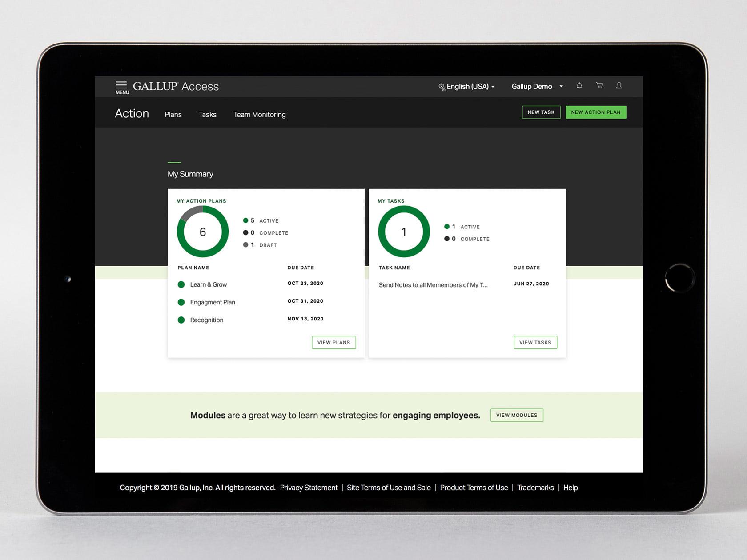Switch to the Team Monitoring tab
Viewport: 747px width, 560px height.
point(259,114)
